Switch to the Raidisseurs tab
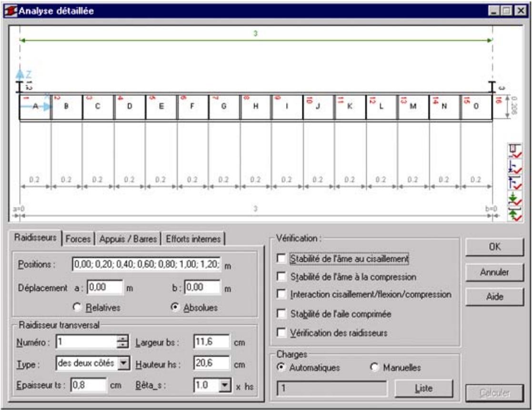Viewport: 532px width, 410px height. tap(35, 237)
